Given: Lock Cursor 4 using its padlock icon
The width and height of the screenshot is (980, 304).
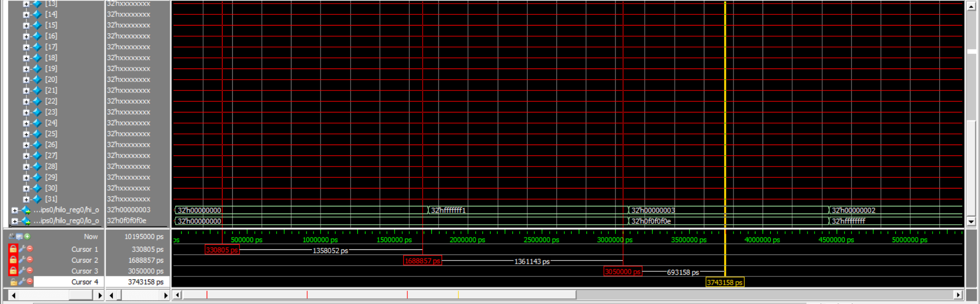Looking at the screenshot, I should 13,282.
